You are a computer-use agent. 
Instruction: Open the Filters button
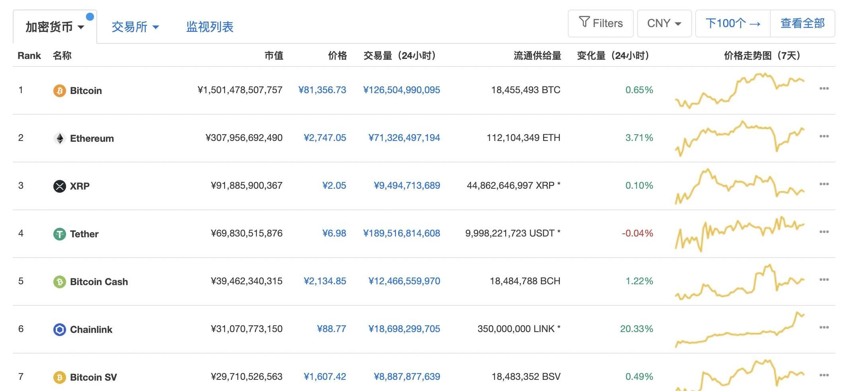coord(600,23)
